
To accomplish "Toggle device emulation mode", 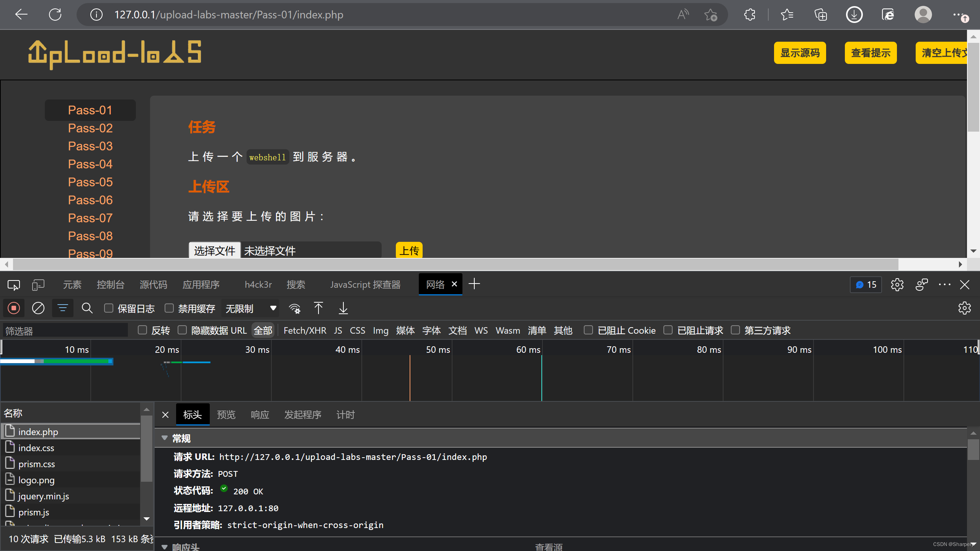I will (38, 285).
